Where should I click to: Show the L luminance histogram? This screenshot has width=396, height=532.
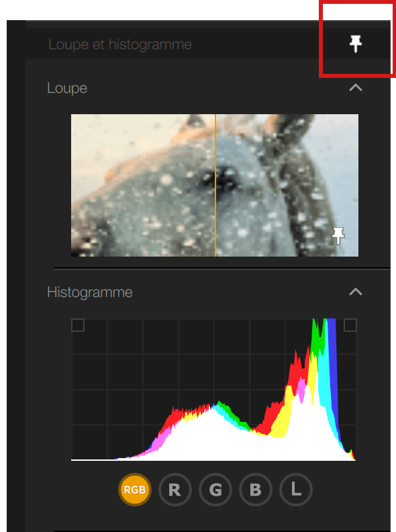coord(296,490)
